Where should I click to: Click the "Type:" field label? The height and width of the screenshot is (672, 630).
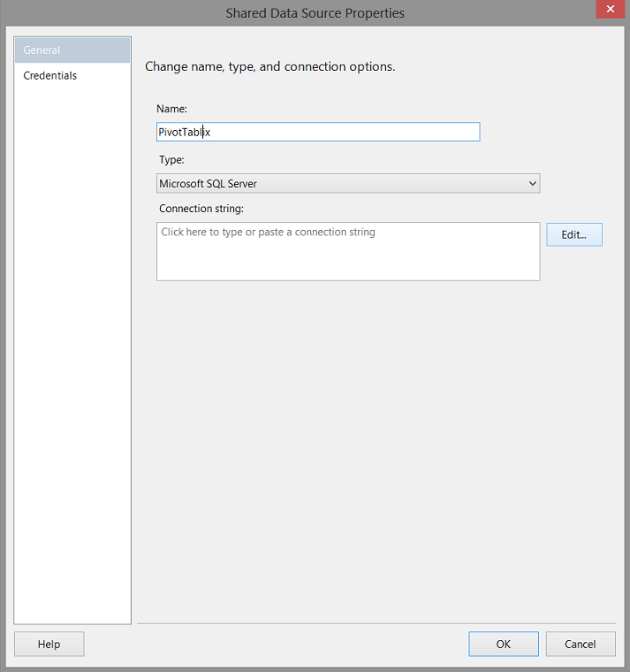[x=171, y=160]
